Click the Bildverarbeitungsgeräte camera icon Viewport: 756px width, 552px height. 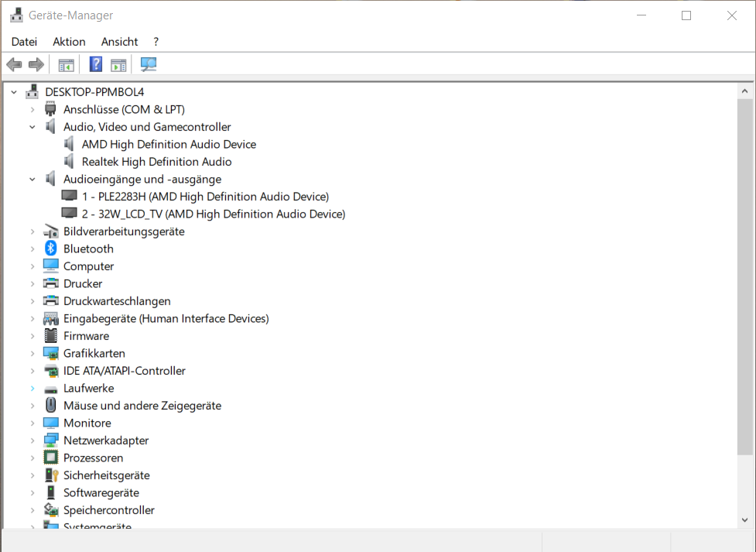click(50, 231)
